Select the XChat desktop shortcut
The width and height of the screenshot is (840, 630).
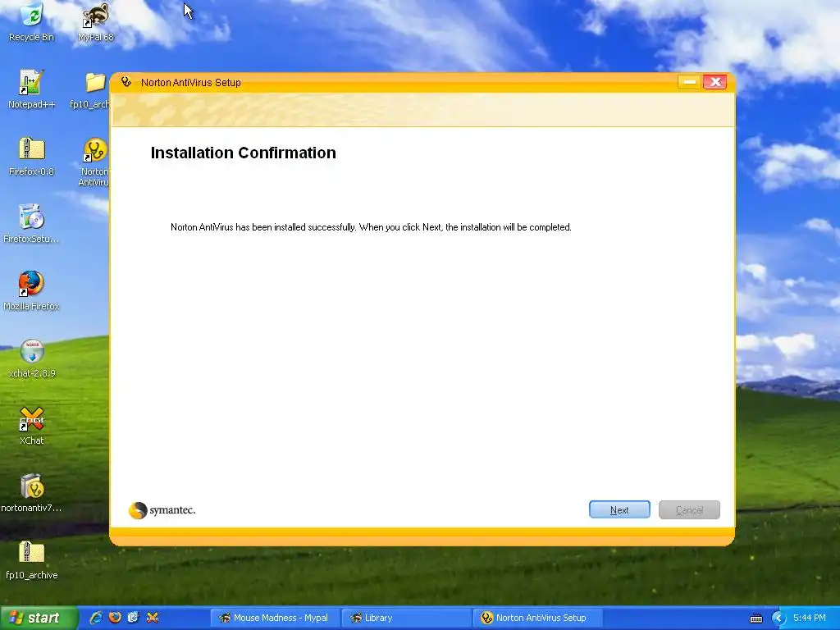pos(32,426)
